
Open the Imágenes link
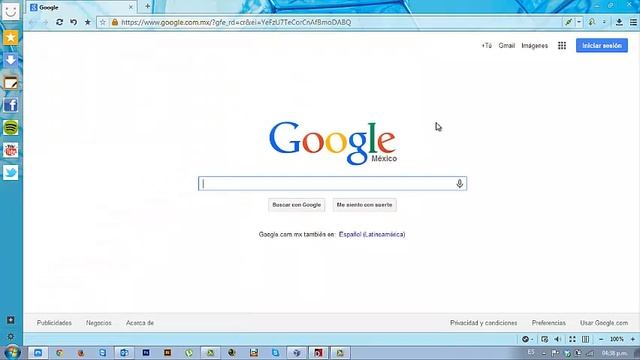[x=534, y=46]
